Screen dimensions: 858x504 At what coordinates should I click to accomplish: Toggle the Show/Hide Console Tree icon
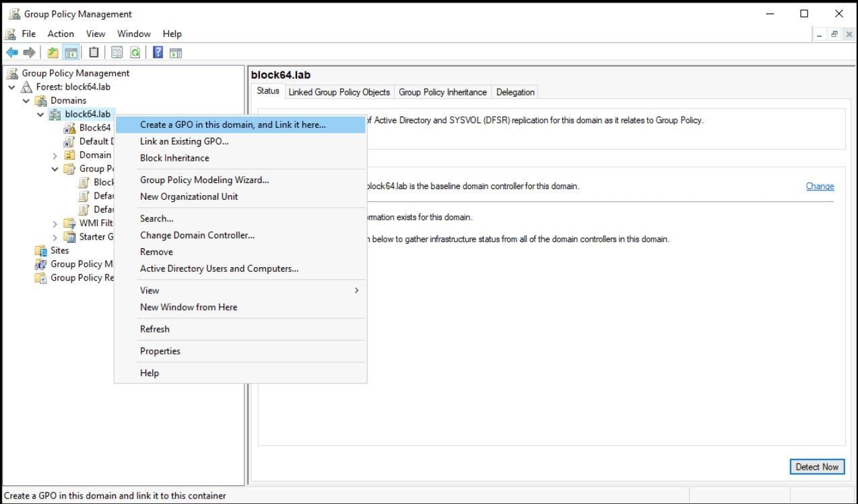point(71,52)
